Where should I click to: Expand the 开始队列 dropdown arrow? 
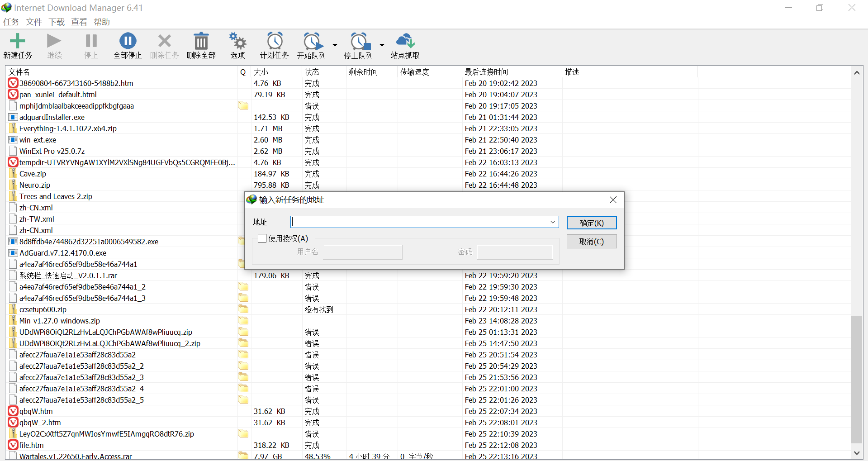(x=335, y=46)
